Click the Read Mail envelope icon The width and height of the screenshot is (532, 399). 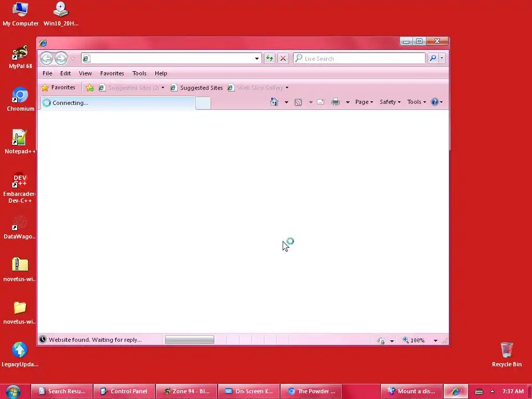pos(321,102)
